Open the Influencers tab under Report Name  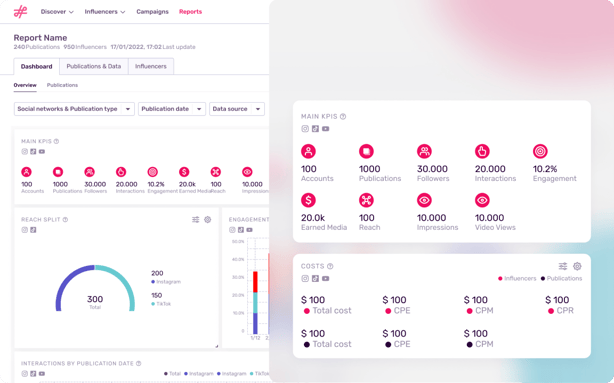(151, 67)
